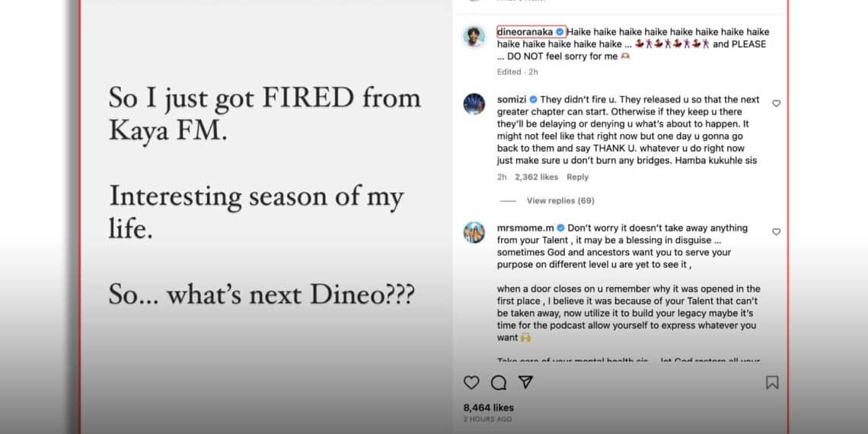Share post via paper plane icon
The width and height of the screenshot is (868, 434).
[525, 382]
